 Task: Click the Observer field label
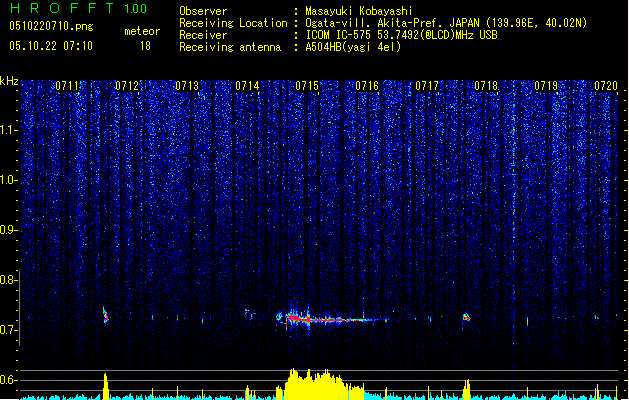click(x=203, y=11)
